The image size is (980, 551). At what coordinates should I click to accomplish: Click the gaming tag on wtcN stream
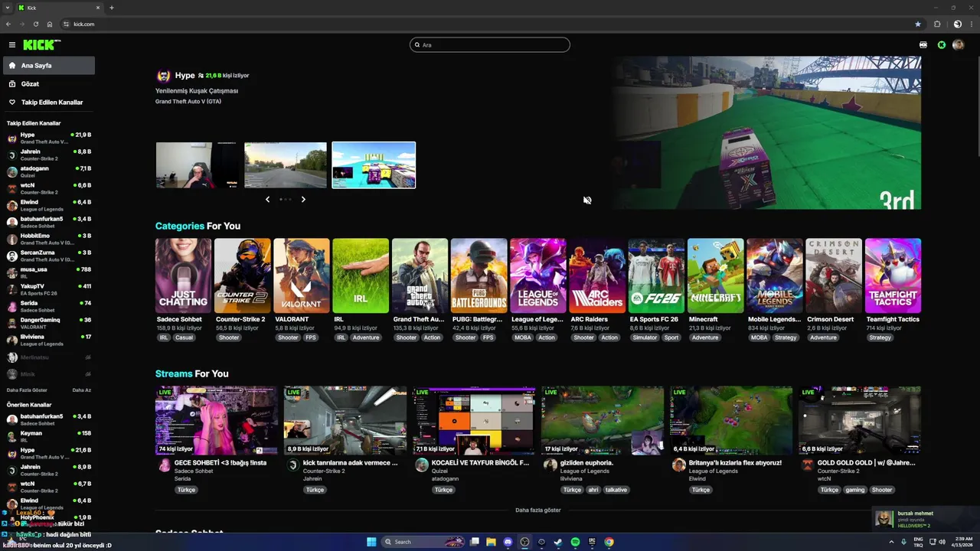point(855,490)
